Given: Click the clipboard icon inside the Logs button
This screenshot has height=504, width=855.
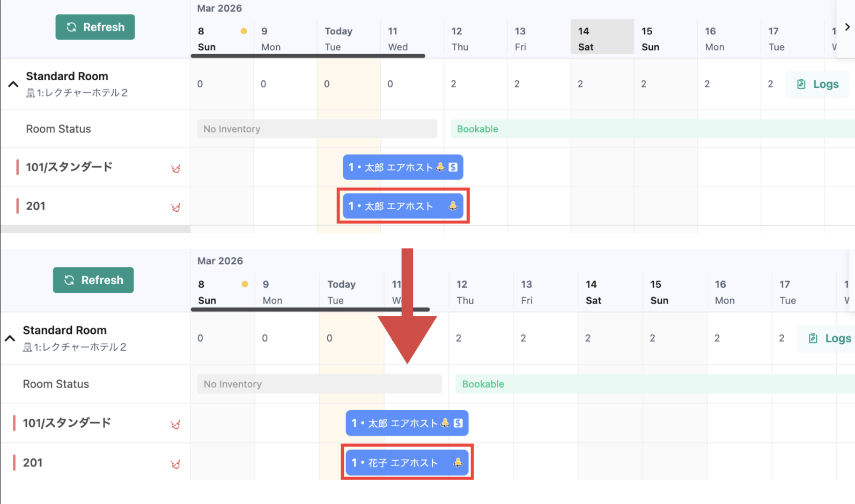Looking at the screenshot, I should click(x=801, y=84).
